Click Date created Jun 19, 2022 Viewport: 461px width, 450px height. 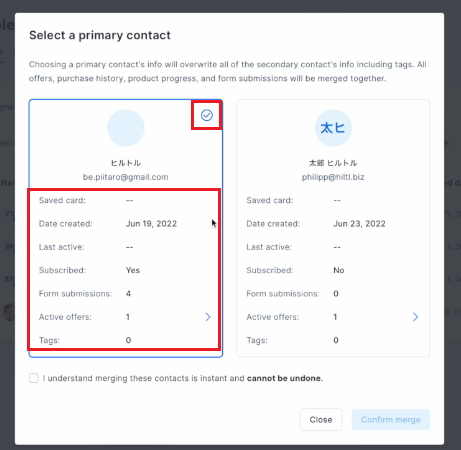point(151,224)
